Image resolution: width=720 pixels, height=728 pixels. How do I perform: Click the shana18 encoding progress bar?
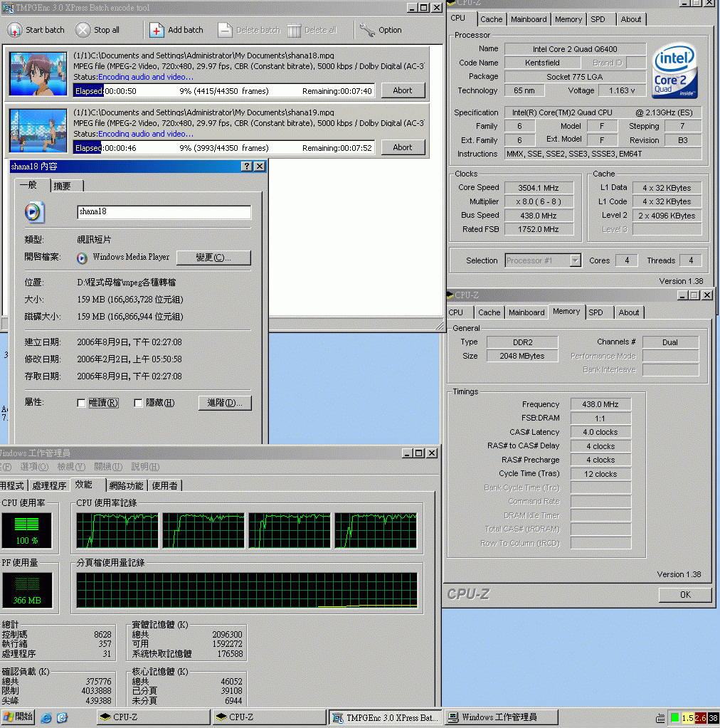(x=224, y=91)
